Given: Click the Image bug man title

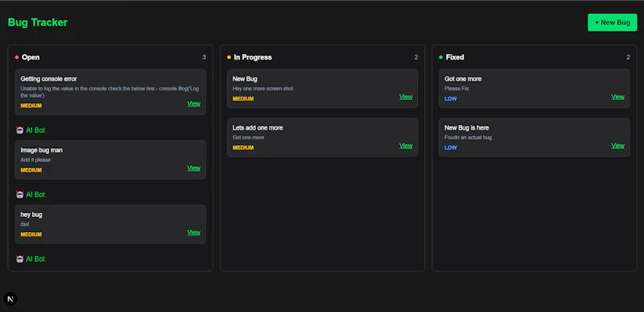Looking at the screenshot, I should [42, 150].
